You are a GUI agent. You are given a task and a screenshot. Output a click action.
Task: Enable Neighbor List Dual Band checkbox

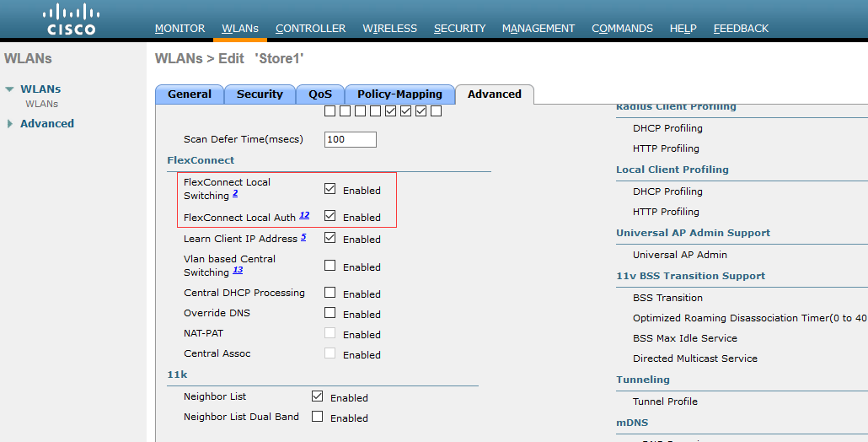317,416
